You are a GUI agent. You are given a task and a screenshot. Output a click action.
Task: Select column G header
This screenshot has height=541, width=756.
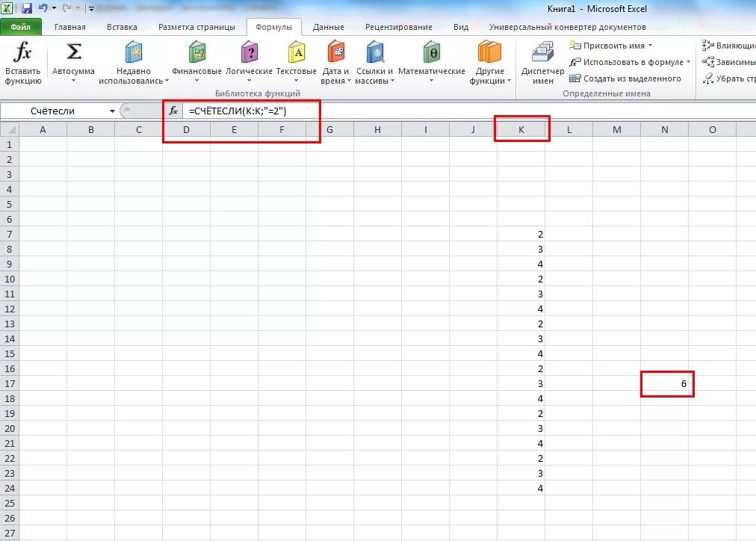pos(329,129)
